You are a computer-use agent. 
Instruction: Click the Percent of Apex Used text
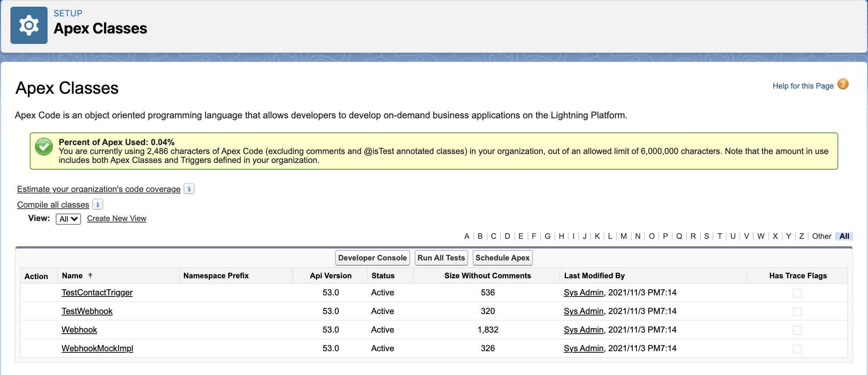pyautogui.click(x=117, y=142)
